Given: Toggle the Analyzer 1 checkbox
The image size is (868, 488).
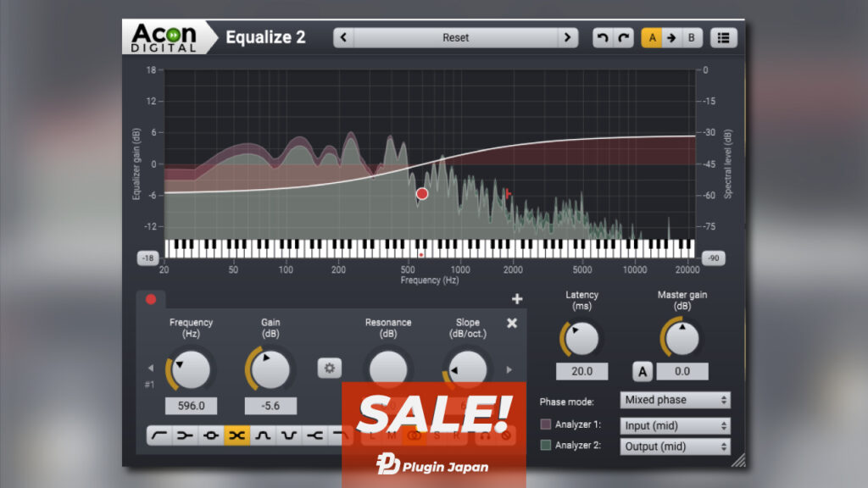Looking at the screenshot, I should (x=546, y=424).
